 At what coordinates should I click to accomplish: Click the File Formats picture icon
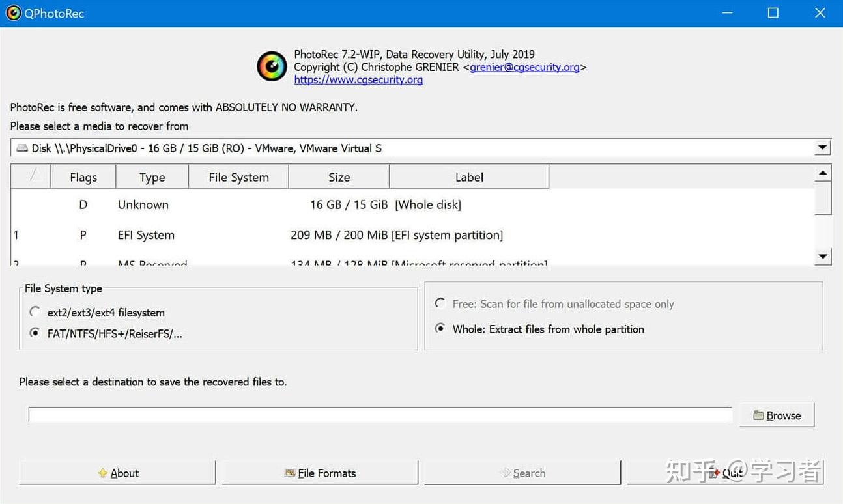pyautogui.click(x=290, y=473)
